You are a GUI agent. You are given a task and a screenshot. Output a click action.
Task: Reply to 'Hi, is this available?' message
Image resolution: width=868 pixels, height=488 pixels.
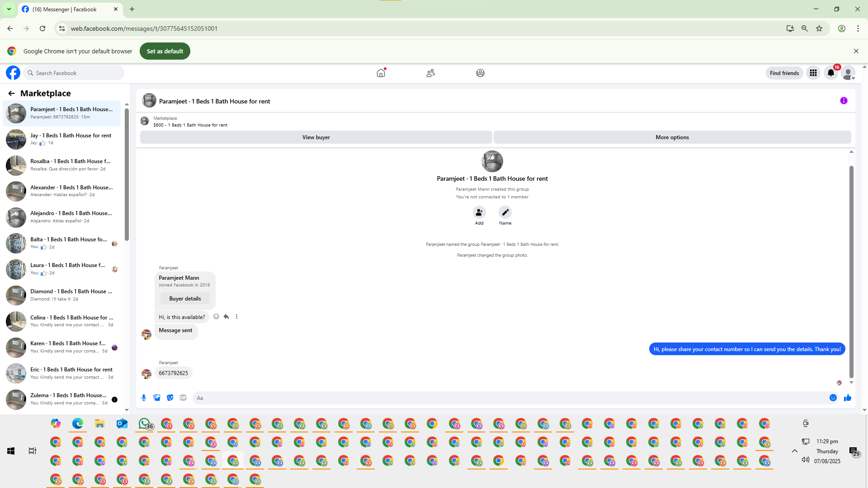(x=226, y=317)
